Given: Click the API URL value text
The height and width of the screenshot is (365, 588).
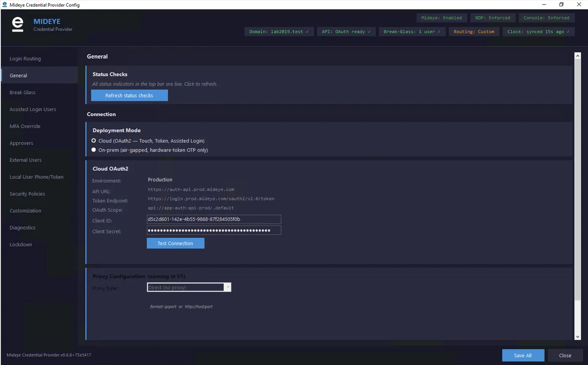Looking at the screenshot, I should tap(191, 189).
